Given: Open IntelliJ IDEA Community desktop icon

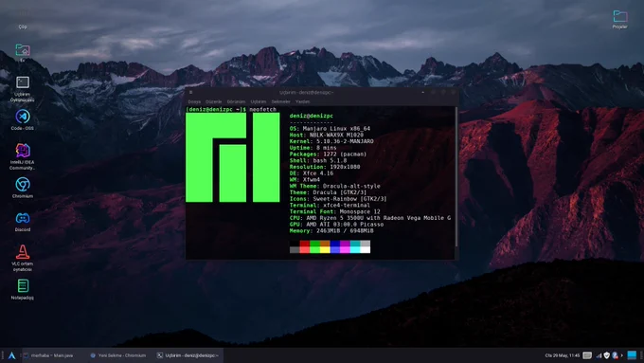Looking at the screenshot, I should point(23,156).
